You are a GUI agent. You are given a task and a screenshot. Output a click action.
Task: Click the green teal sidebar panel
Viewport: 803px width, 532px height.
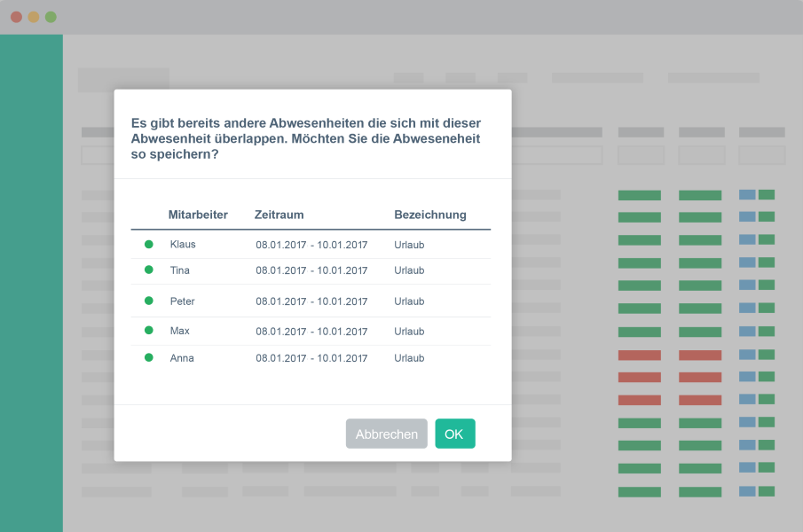(x=31, y=284)
